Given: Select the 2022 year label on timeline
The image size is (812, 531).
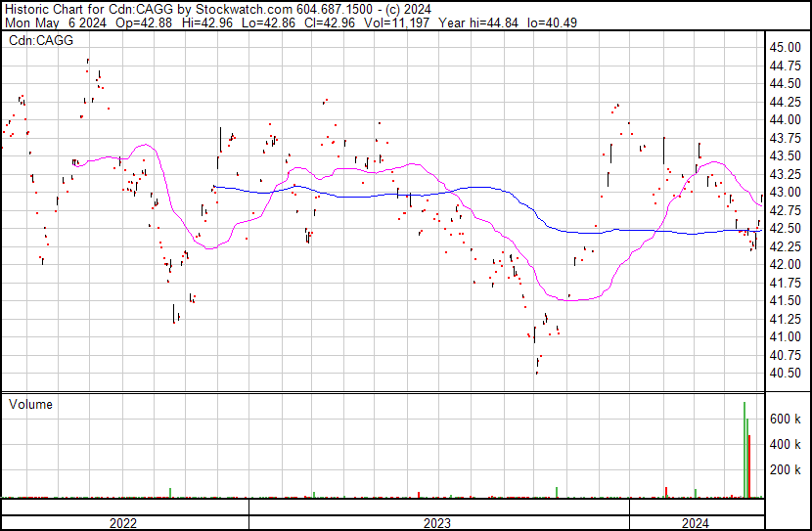Looking at the screenshot, I should click(x=122, y=522).
